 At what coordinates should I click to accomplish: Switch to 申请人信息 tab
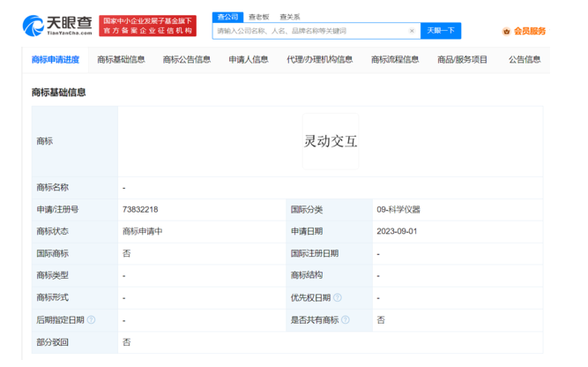[249, 60]
